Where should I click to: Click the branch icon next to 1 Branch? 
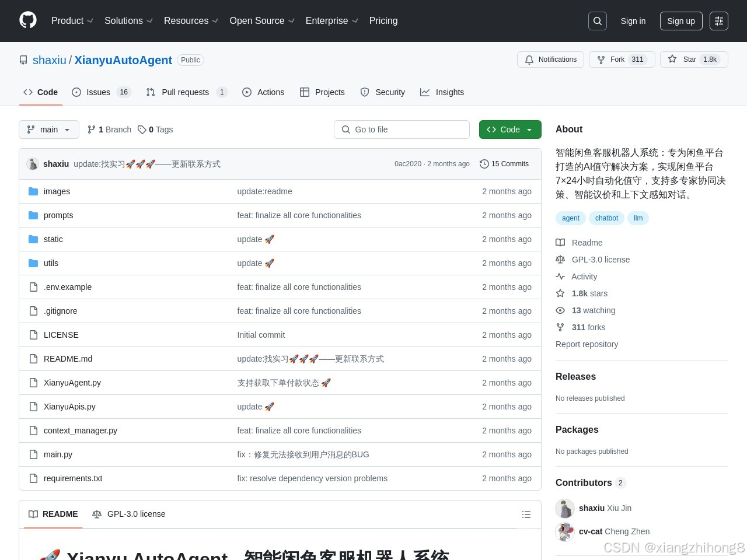click(x=92, y=129)
